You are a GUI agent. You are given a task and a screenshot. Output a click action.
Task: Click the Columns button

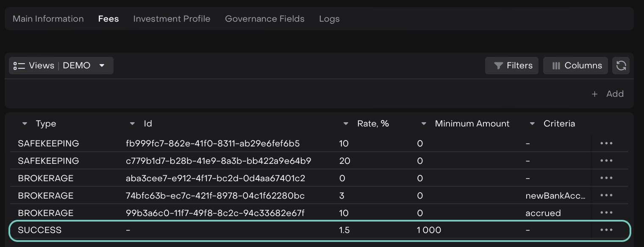click(x=575, y=66)
